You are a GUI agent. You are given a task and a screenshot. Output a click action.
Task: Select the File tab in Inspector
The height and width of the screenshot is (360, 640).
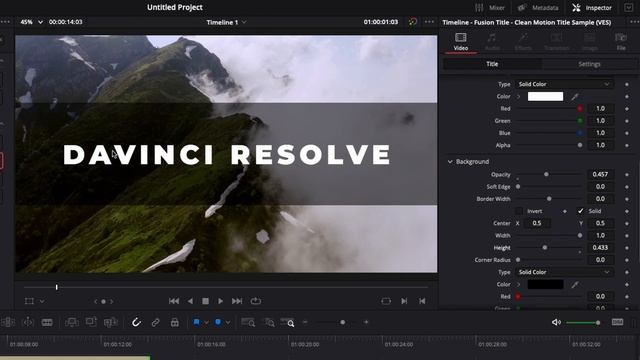click(x=621, y=42)
